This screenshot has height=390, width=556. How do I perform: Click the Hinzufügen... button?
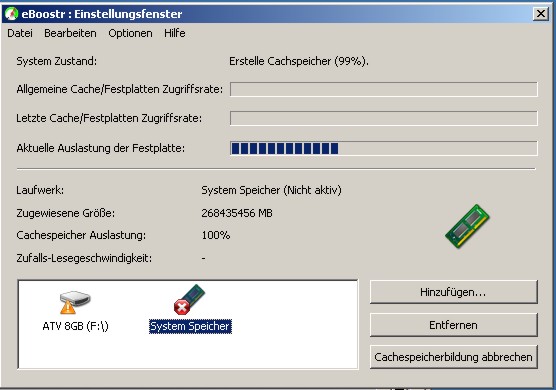coord(454,292)
